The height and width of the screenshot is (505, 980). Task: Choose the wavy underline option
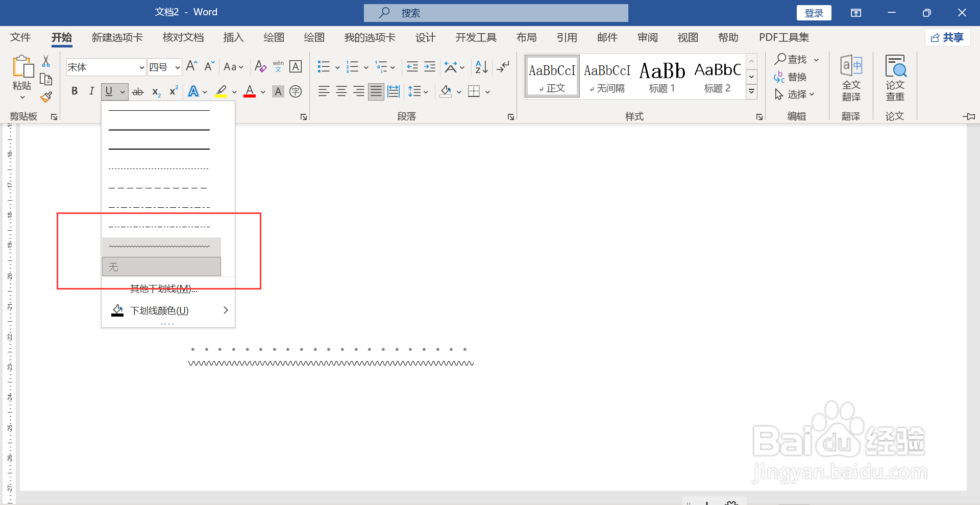[x=161, y=247]
